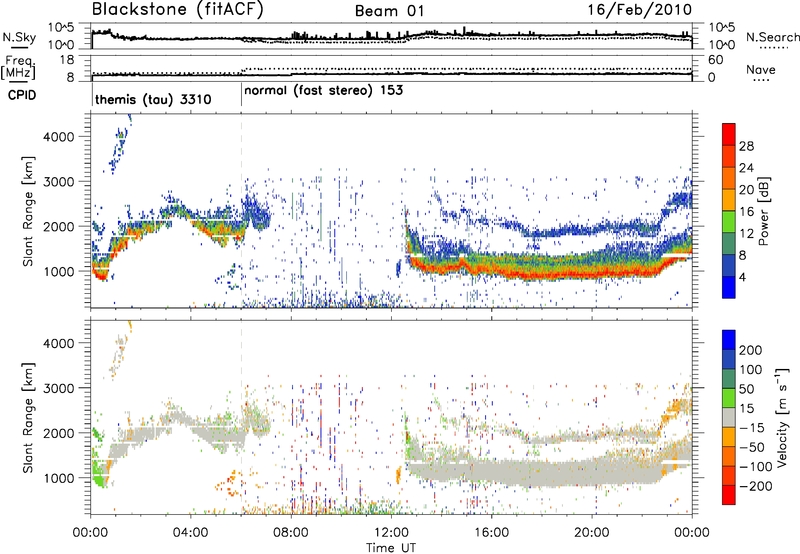This screenshot has width=800, height=554.
Task: Click the "2000" tick on the velocity panel
Action: [x=59, y=433]
